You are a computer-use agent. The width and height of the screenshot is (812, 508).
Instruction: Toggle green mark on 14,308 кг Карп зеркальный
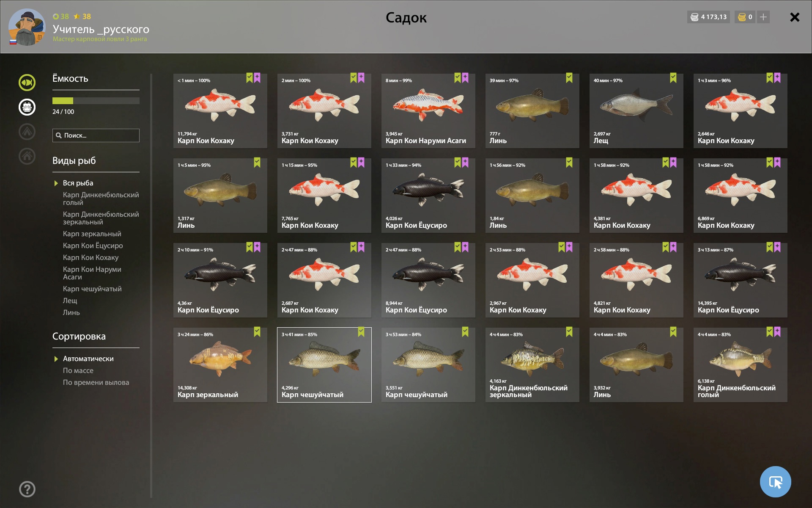click(257, 332)
